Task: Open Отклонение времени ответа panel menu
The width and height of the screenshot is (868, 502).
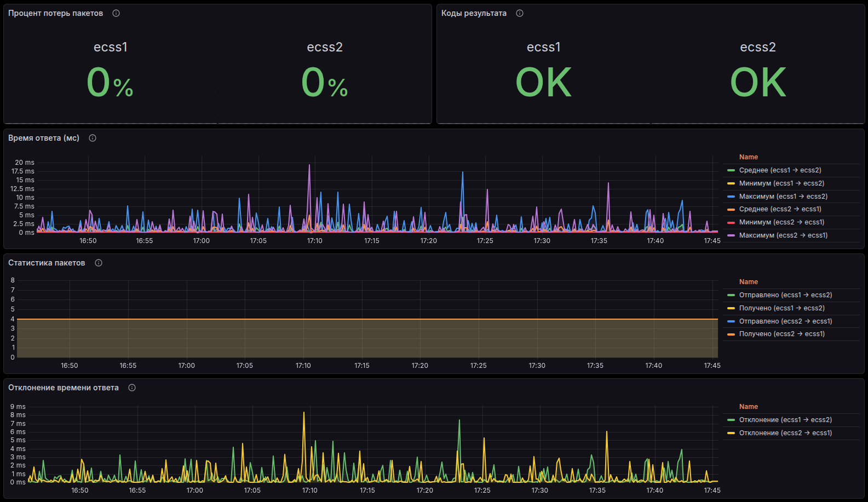Action: tap(64, 388)
